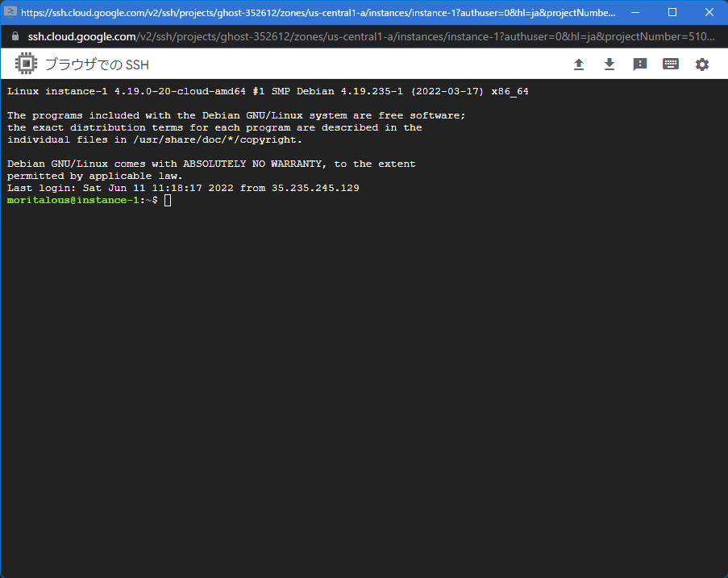Viewport: 728px width, 578px height.
Task: Minimize the SSH browser window
Action: click(635, 12)
